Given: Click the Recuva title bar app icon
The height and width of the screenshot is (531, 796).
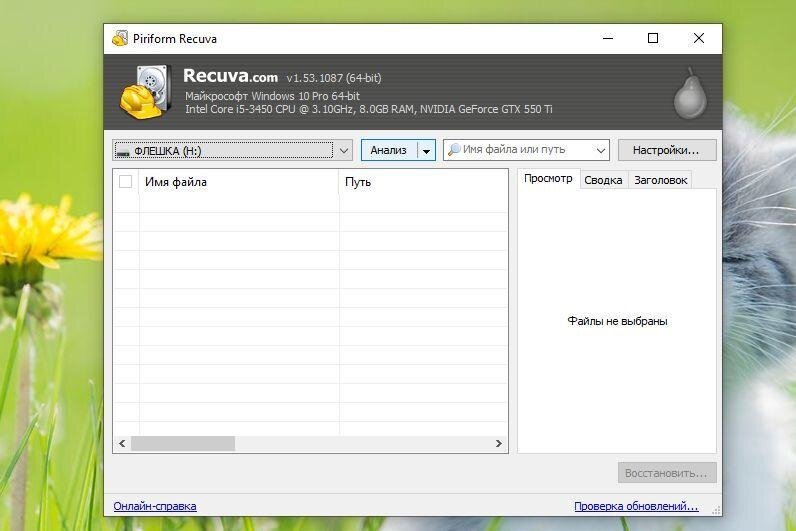Looking at the screenshot, I should [120, 38].
